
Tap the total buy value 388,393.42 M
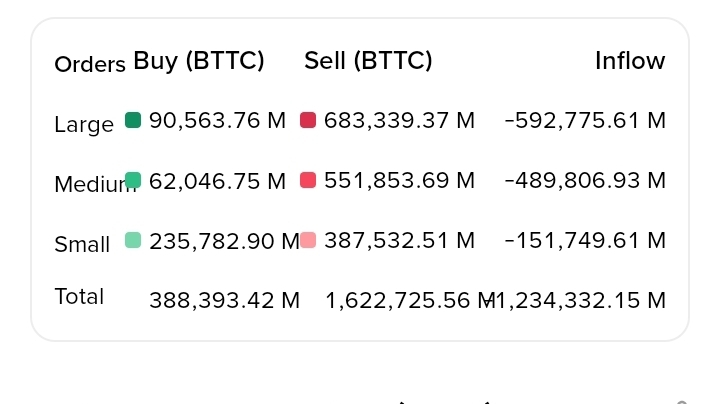click(x=224, y=300)
